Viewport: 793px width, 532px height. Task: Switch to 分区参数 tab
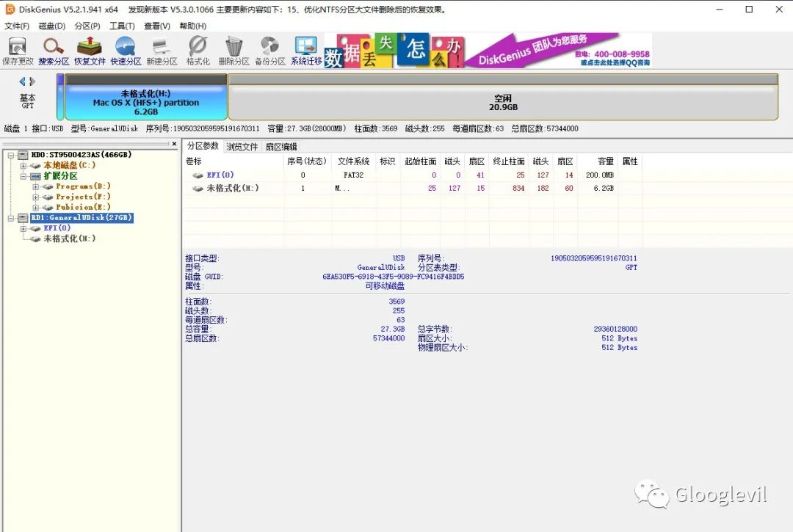pos(203,146)
